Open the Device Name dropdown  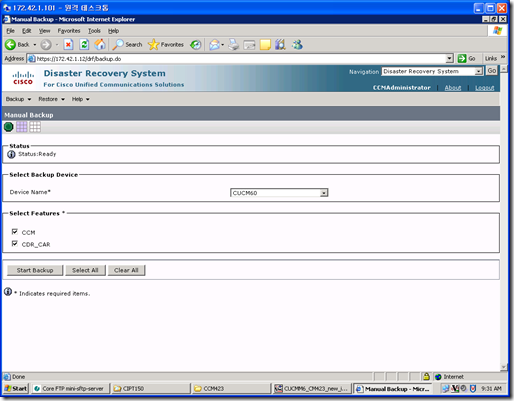tap(279, 193)
